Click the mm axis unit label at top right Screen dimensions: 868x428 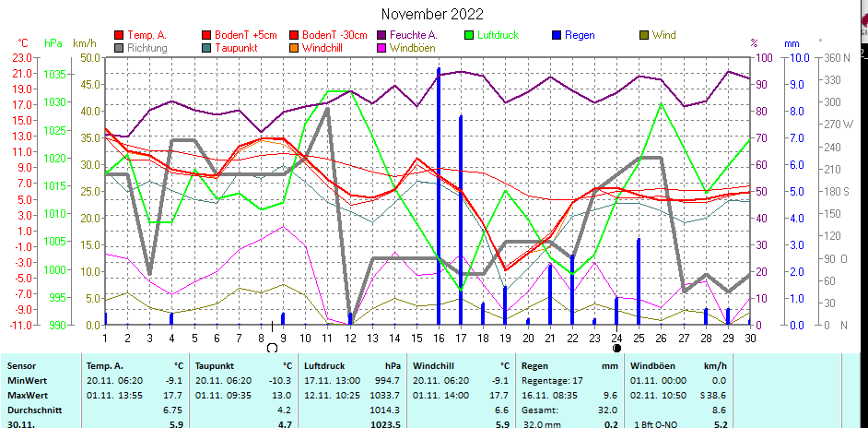(790, 42)
